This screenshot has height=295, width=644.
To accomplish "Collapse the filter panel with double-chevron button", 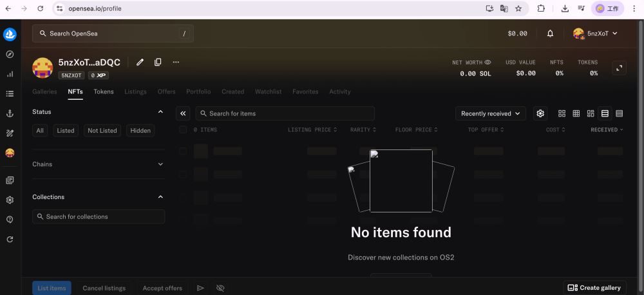I will point(184,113).
